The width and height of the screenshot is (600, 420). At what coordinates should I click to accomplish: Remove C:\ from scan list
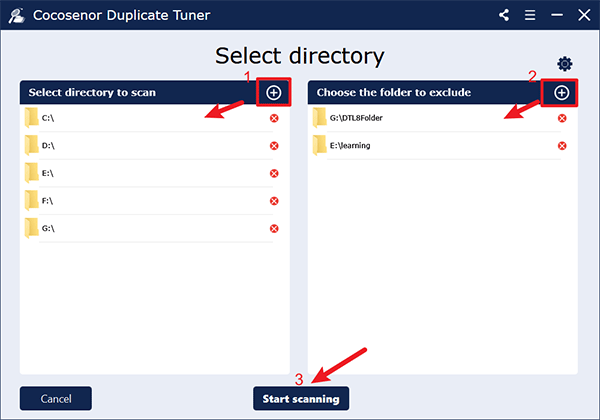coord(274,118)
